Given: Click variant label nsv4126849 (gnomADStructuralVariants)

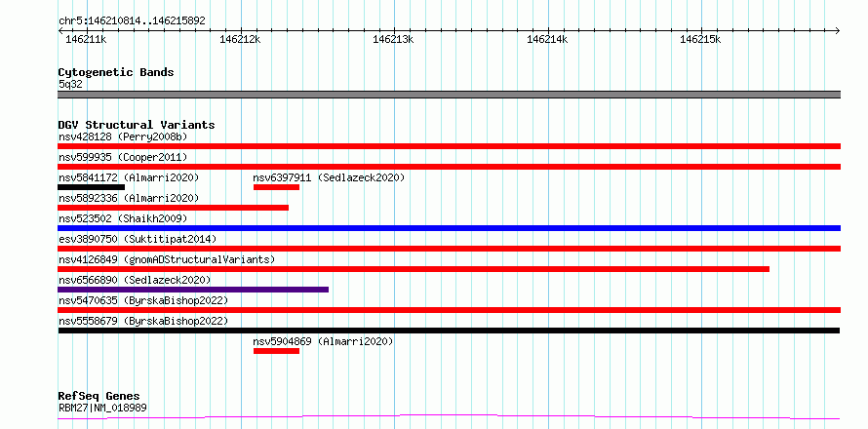Looking at the screenshot, I should click(x=167, y=259).
